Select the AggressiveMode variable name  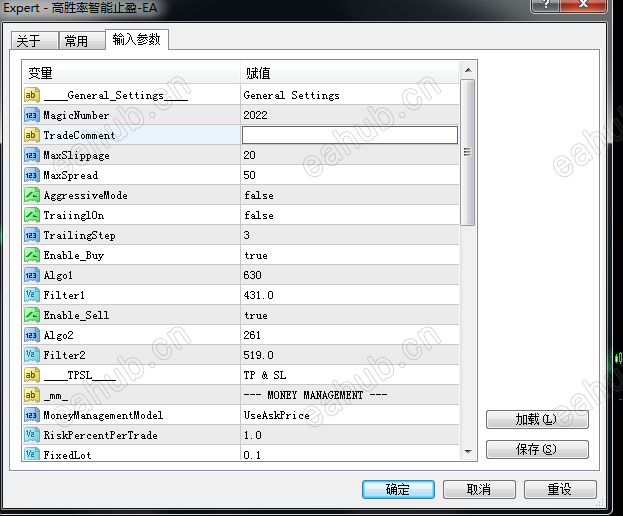(x=85, y=195)
